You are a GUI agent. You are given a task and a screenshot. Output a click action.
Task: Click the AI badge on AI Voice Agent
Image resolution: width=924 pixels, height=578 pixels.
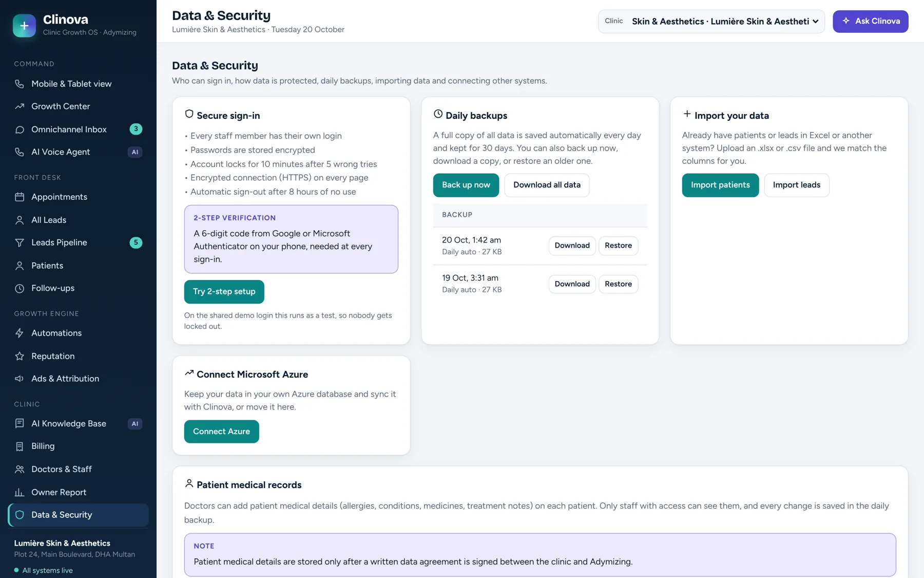[x=135, y=152]
